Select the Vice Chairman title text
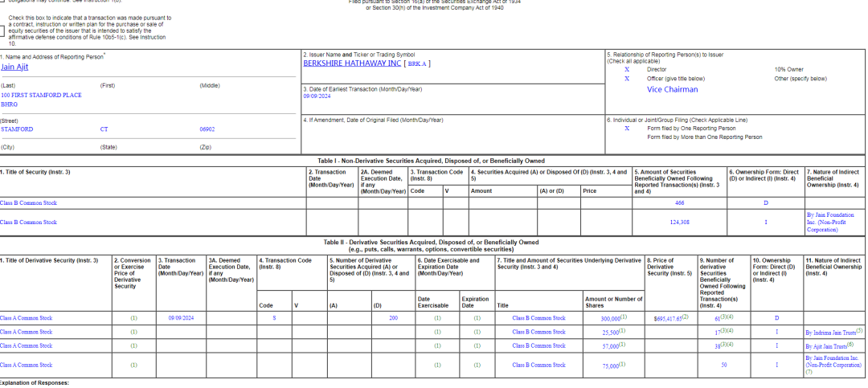Screen dimensions: 868x388 tap(673, 89)
